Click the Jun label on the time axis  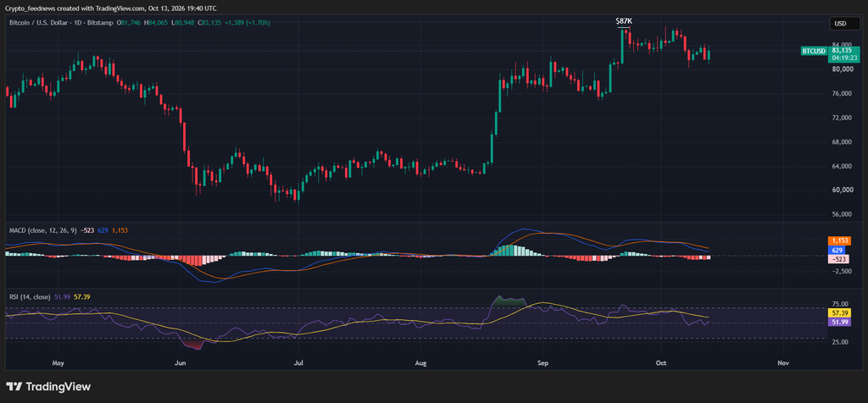coord(180,363)
